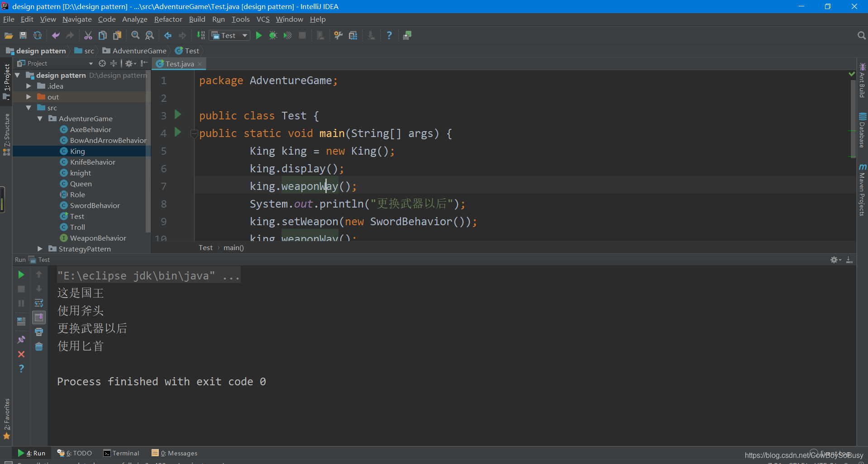Open the VCS menu
The image size is (868, 464).
(263, 19)
